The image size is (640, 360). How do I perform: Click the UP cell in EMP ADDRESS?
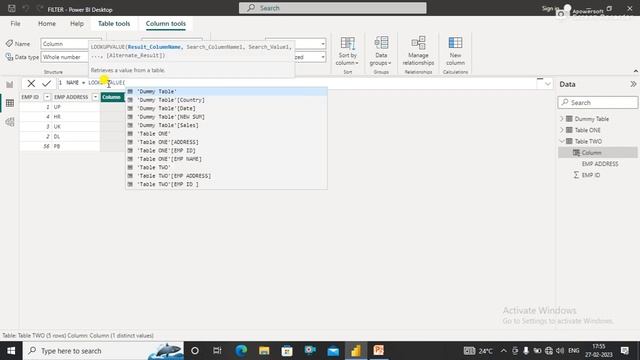coord(76,107)
